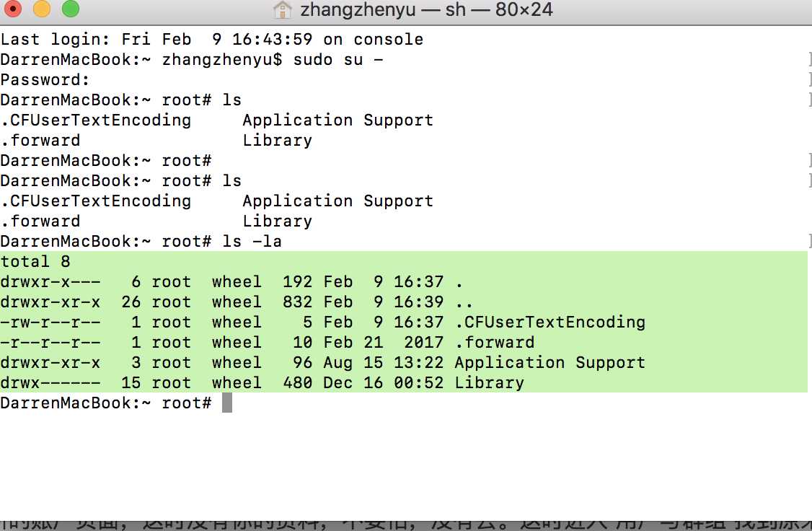Minimize the Terminal using yellow button

42,9
